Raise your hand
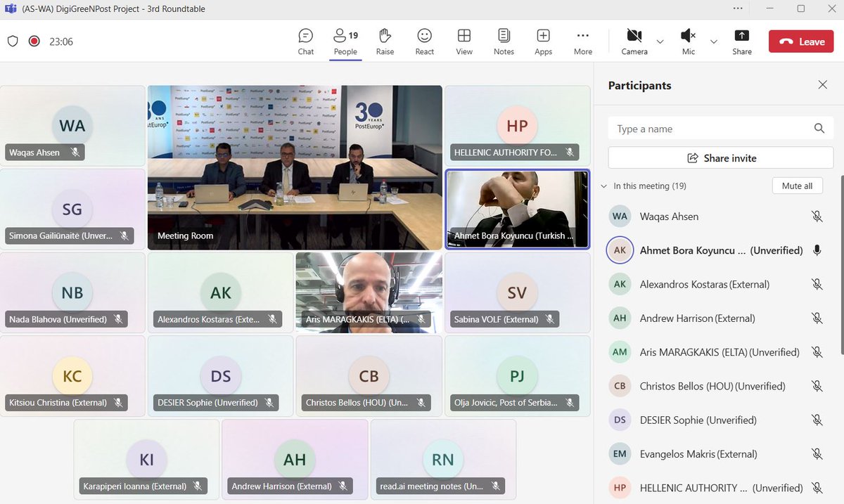The height and width of the screenshot is (504, 844). tap(385, 41)
